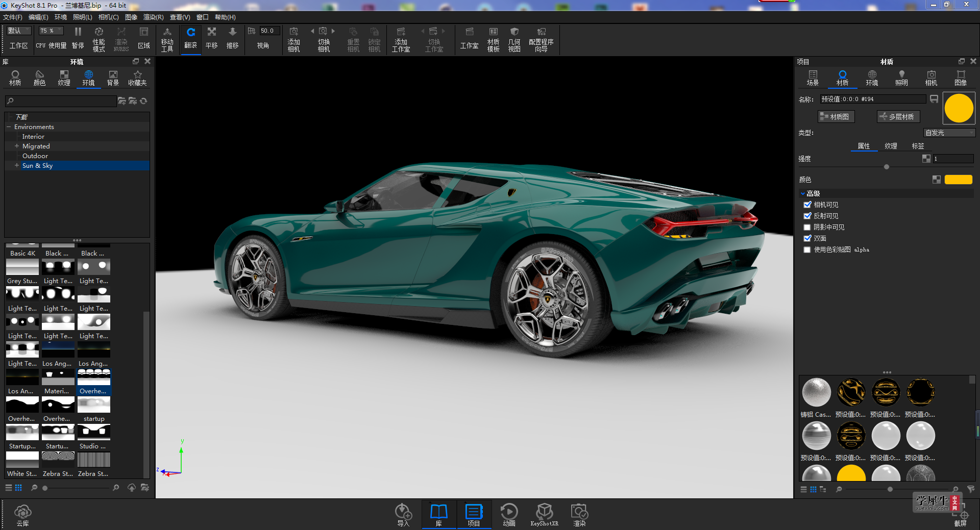
Task: Select the Region render tool
Action: click(144, 38)
